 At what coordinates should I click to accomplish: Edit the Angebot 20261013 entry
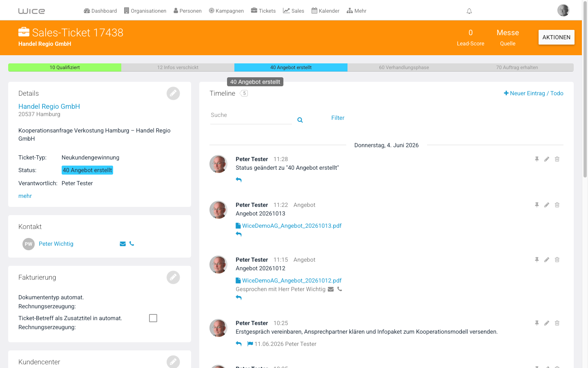(547, 205)
